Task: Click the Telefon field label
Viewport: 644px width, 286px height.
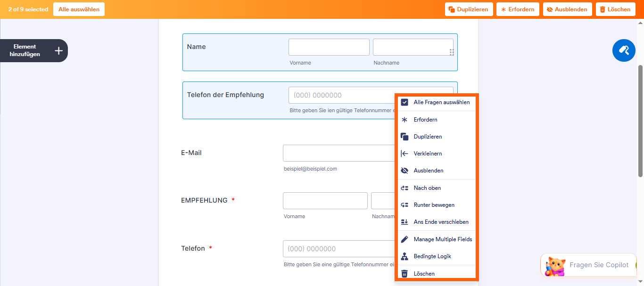Action: 193,248
